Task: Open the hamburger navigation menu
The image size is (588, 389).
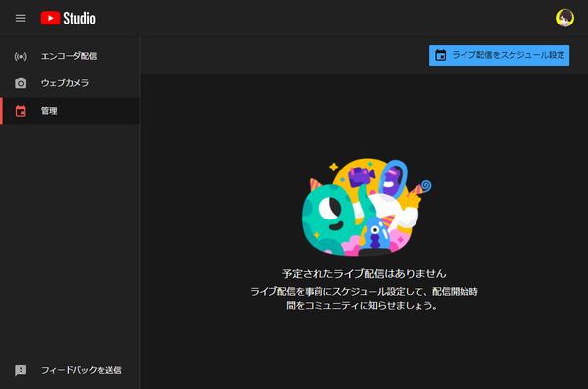Action: [21, 18]
